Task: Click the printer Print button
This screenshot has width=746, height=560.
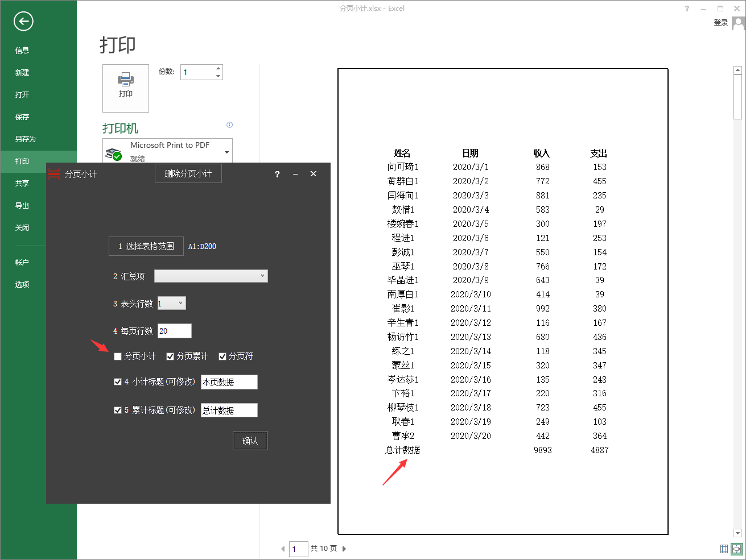Action: pyautogui.click(x=126, y=88)
